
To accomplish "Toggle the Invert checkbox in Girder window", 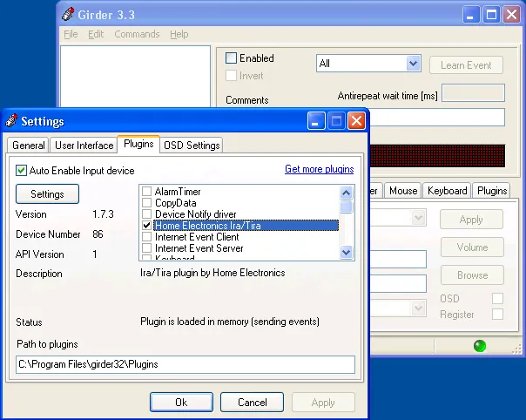I will point(231,76).
